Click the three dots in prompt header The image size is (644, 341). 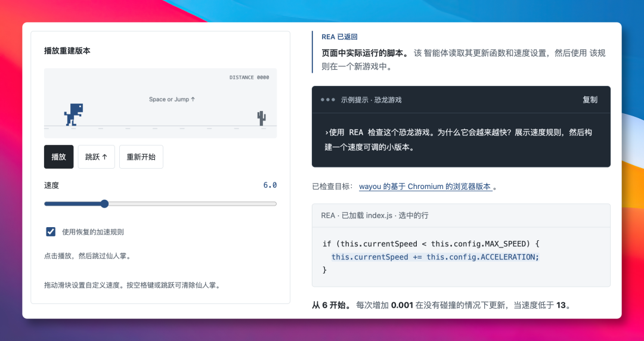(x=328, y=100)
